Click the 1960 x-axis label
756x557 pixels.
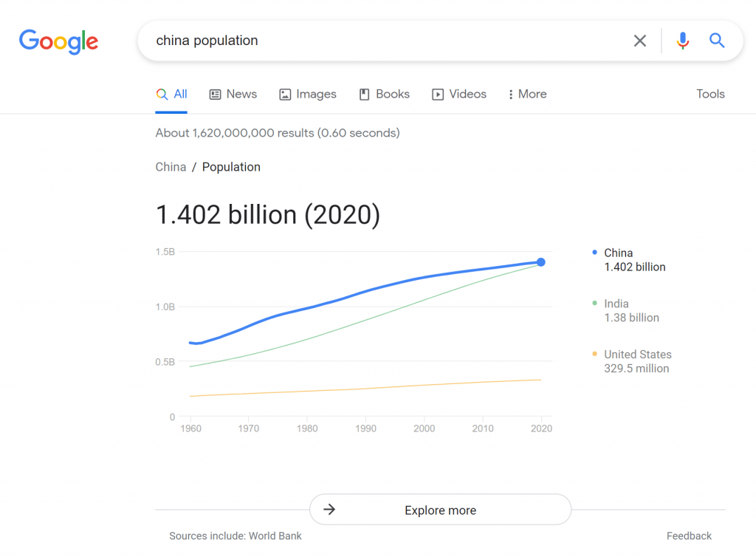tap(191, 428)
